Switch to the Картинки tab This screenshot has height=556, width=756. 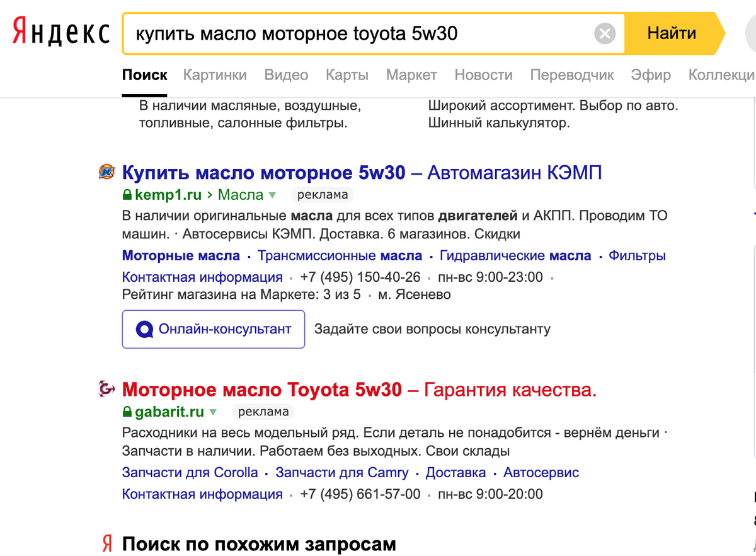(x=215, y=75)
